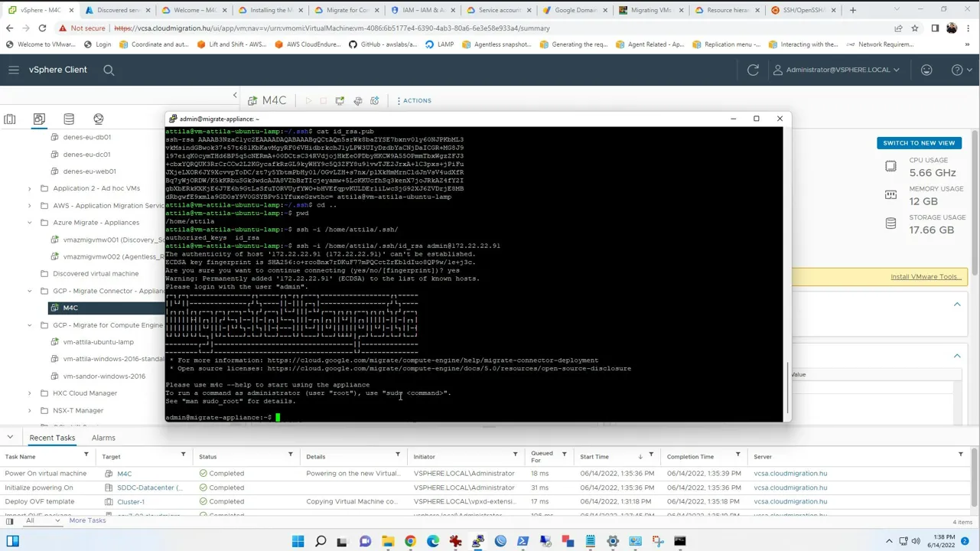980x551 pixels.
Task: Switch to Recent Tasks tab
Action: point(52,438)
